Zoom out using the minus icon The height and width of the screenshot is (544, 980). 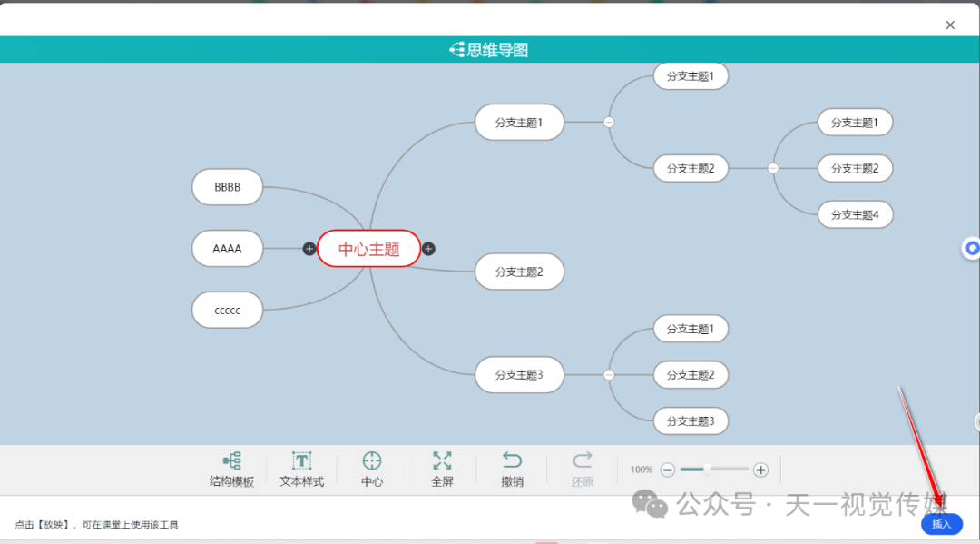click(668, 470)
